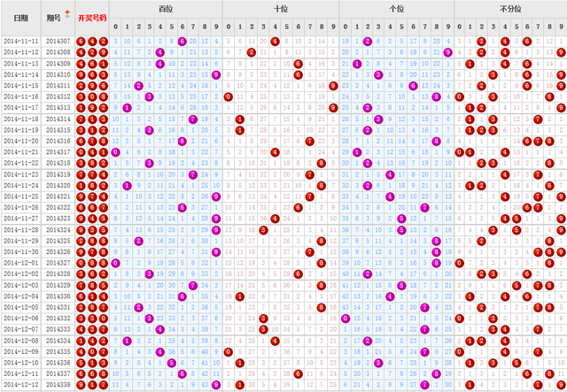This screenshot has height=392, width=567.
Task: Click the purple 1 ball in 百位 for 2014313
Action: pos(127,108)
